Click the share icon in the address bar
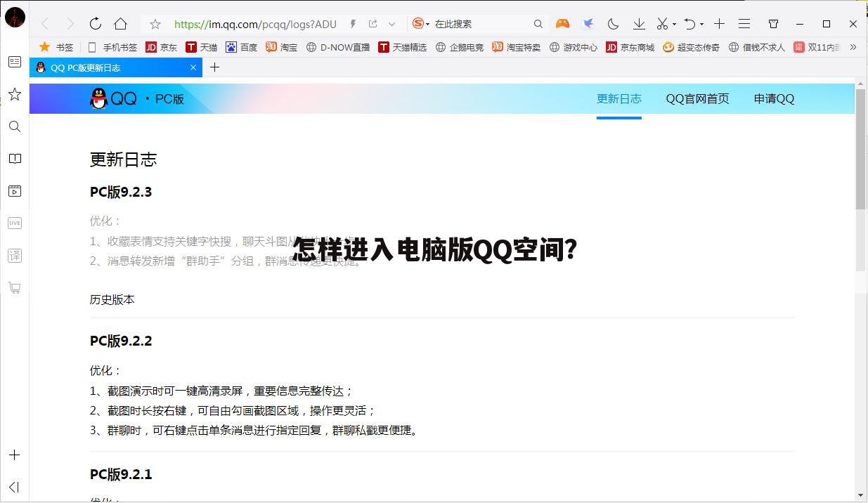 (x=373, y=24)
